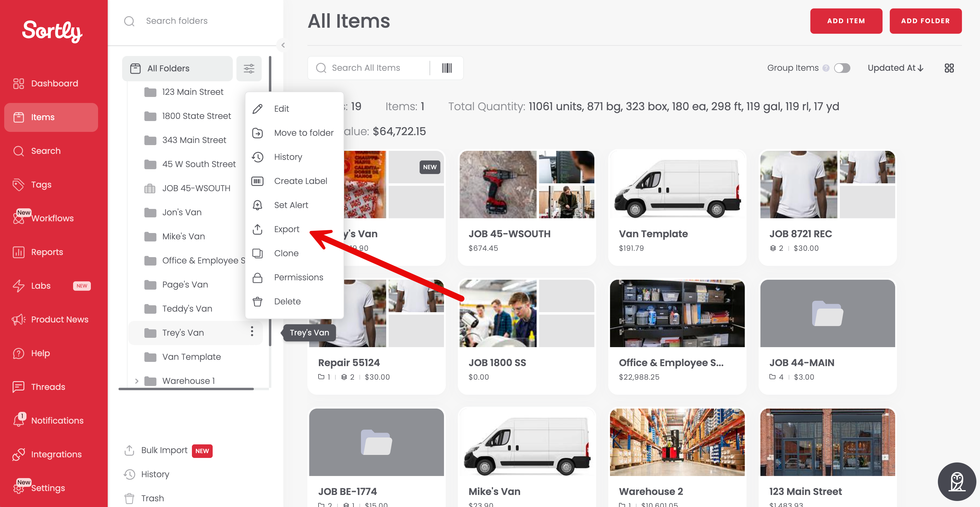The width and height of the screenshot is (980, 507).
Task: Open the Office & Employee S... card
Action: (677, 336)
